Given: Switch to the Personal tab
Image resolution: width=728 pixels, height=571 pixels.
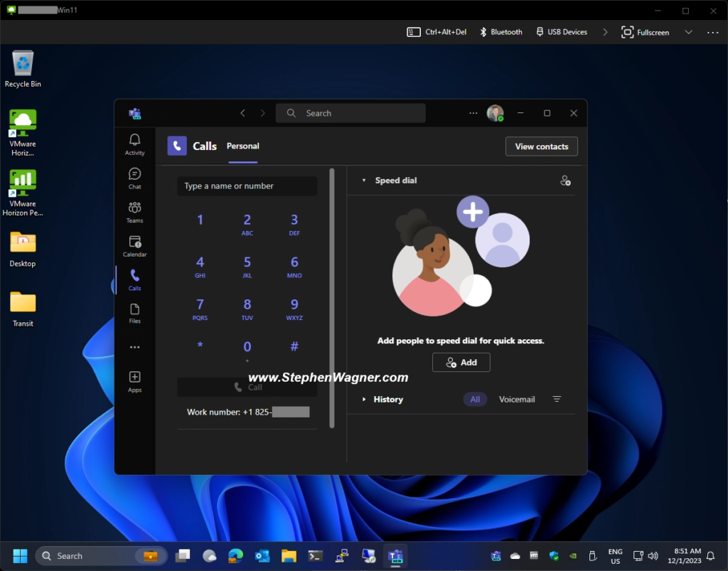Looking at the screenshot, I should [243, 146].
